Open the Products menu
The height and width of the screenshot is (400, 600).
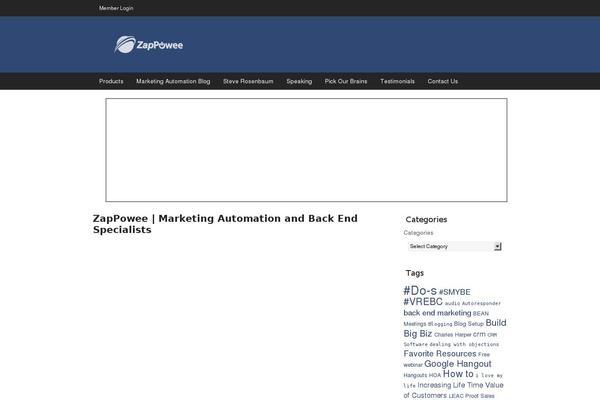click(x=111, y=81)
